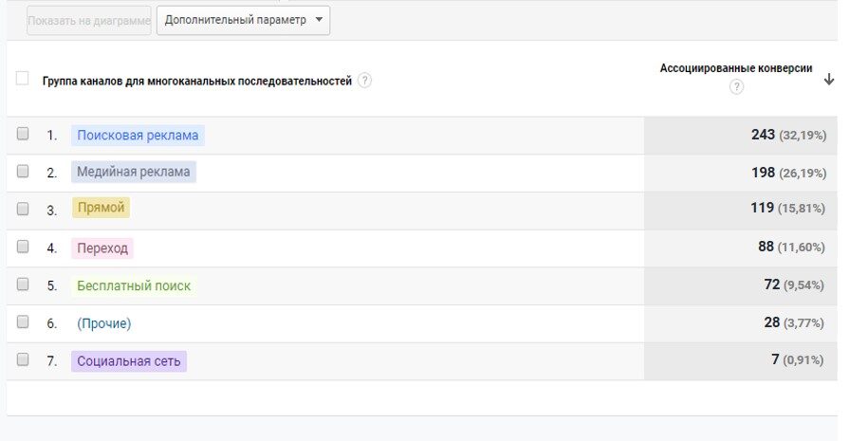Viewport: 868px width, 441px height.
Task: Click the Социальная сеть channel label
Action: click(129, 361)
